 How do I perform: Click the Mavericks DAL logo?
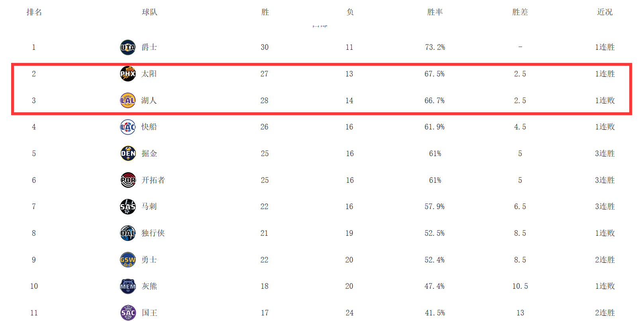click(x=128, y=233)
